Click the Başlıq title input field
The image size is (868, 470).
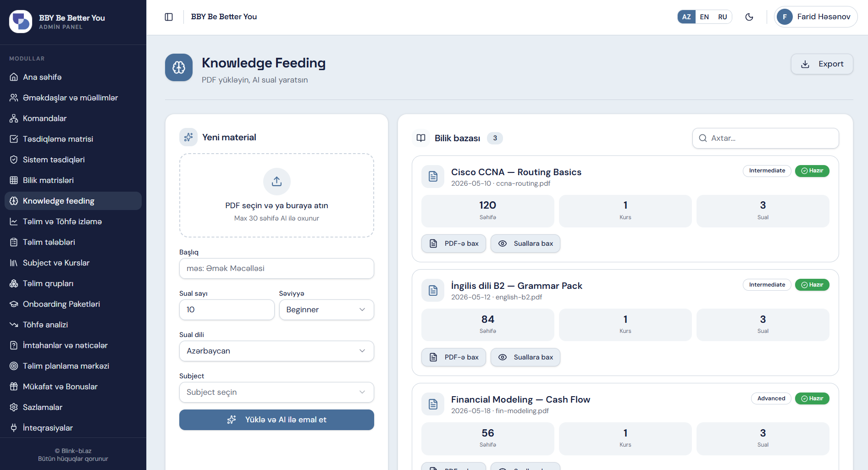coord(276,269)
